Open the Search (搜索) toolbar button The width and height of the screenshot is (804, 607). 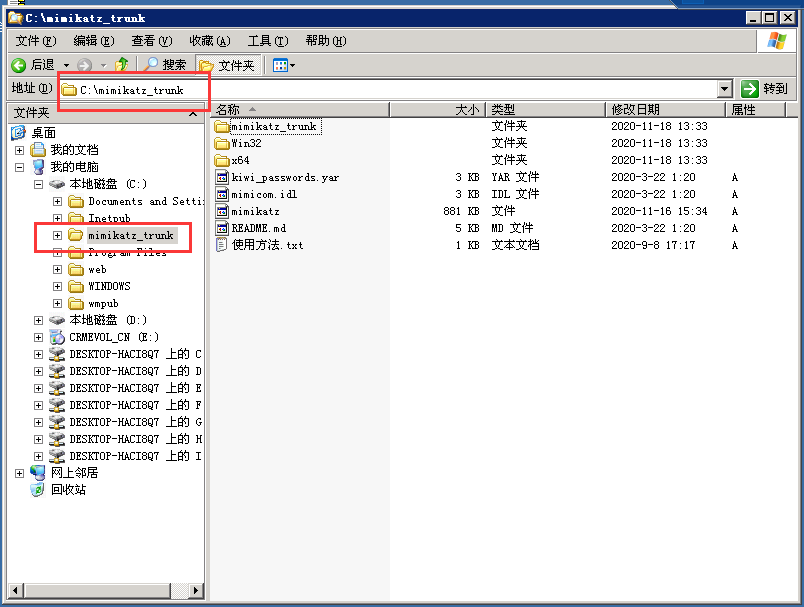coord(164,65)
